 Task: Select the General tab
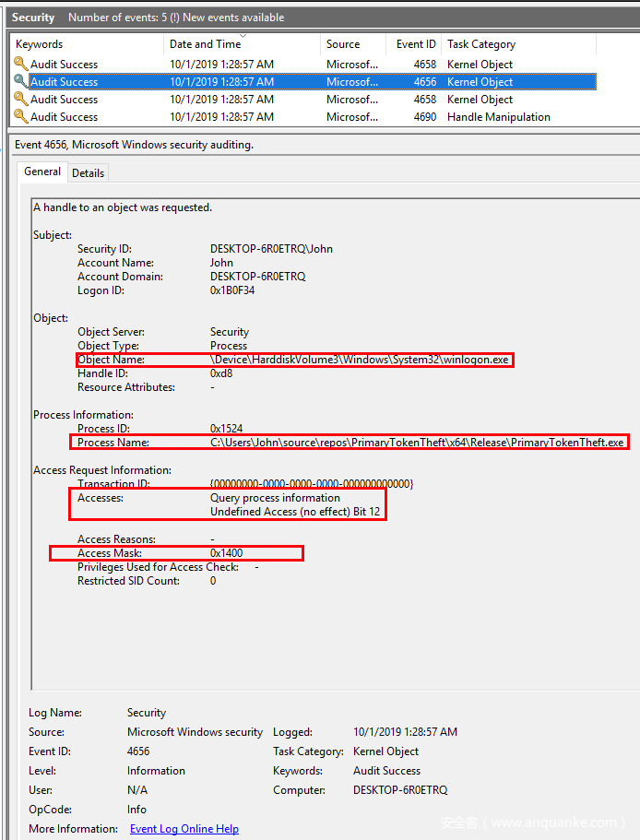(42, 172)
